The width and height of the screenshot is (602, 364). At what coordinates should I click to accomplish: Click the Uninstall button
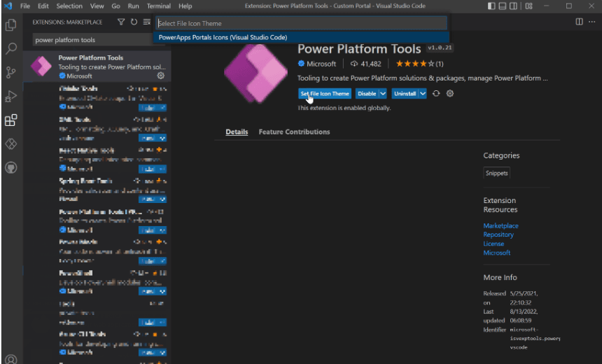coord(405,94)
